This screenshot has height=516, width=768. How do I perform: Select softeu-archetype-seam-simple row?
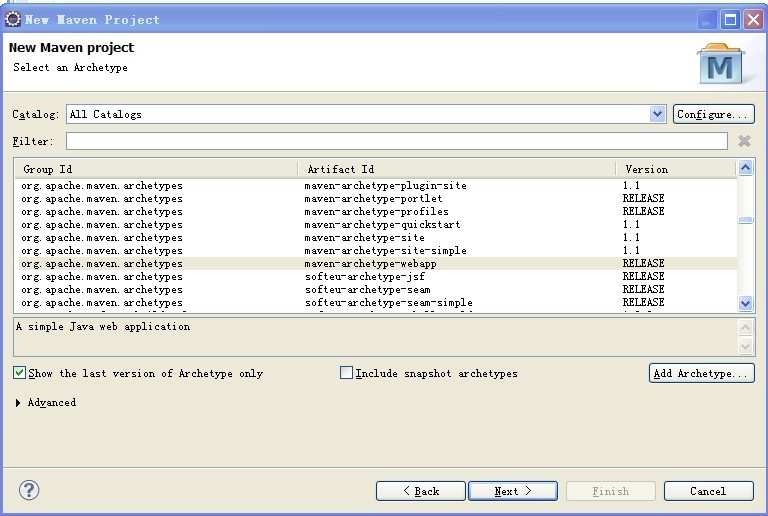pyautogui.click(x=377, y=303)
